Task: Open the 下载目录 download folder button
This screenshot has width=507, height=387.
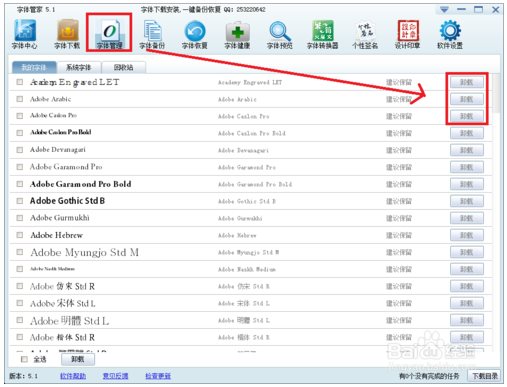Action: (x=485, y=376)
